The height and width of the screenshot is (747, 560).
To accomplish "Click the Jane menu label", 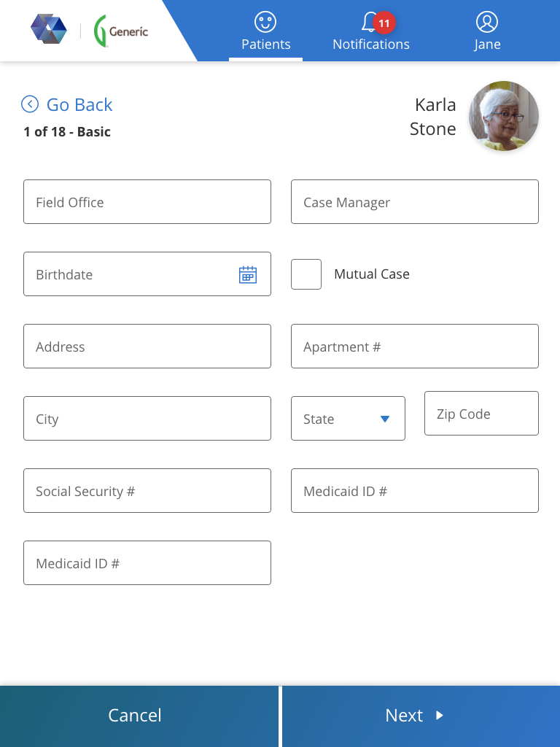I will coord(487,44).
